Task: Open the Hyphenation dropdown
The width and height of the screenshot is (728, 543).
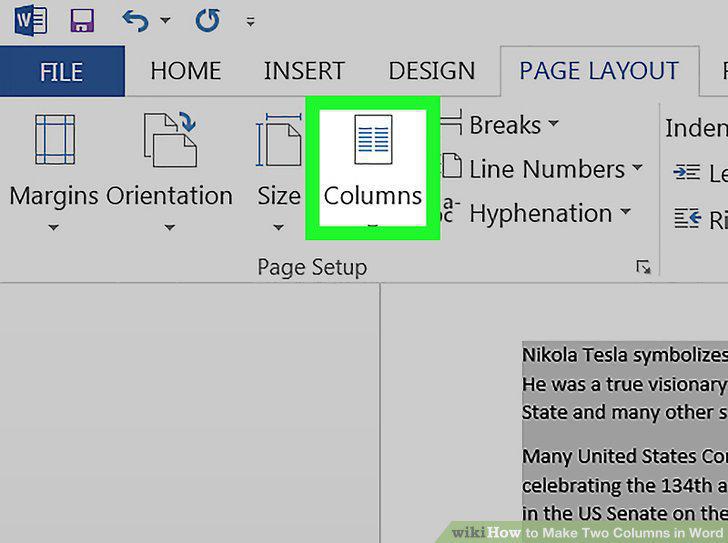Action: click(625, 212)
